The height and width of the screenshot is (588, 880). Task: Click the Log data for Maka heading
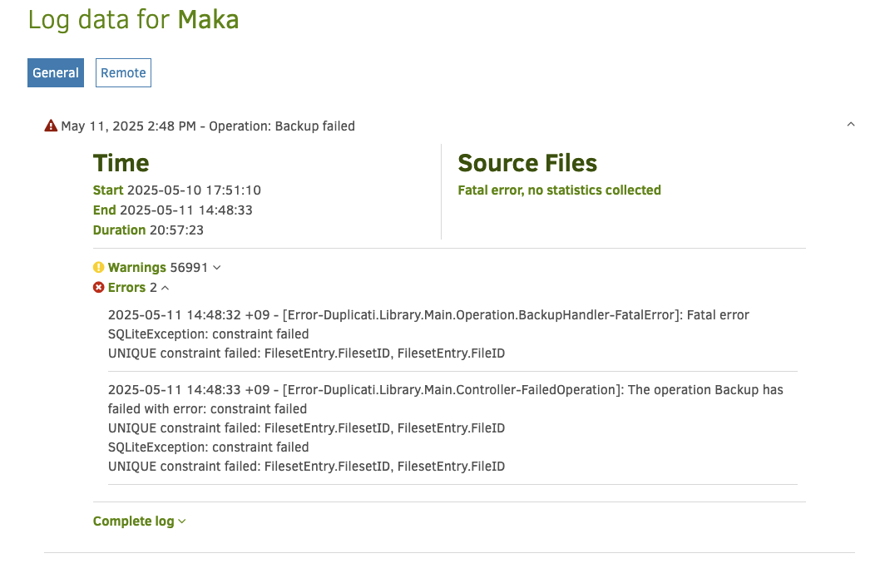tap(134, 20)
